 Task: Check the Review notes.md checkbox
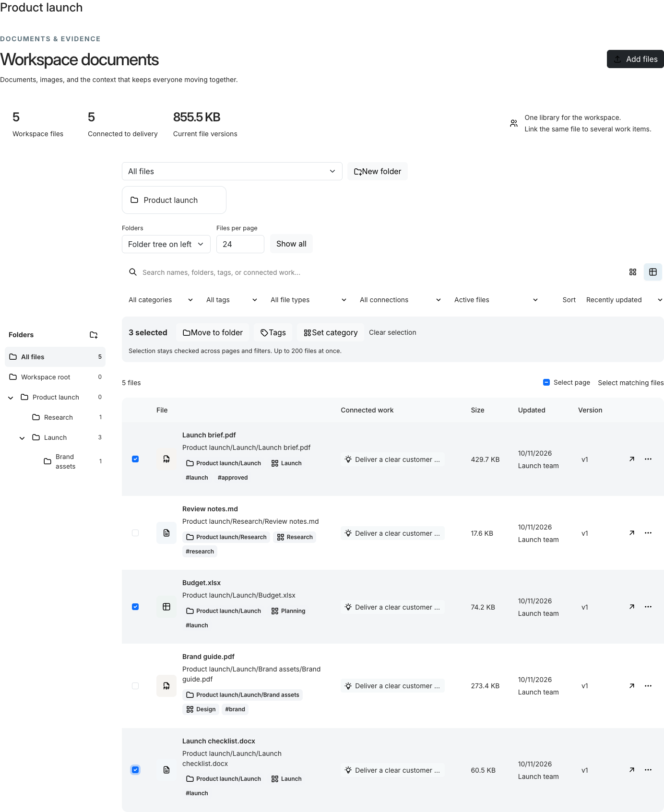(x=135, y=533)
